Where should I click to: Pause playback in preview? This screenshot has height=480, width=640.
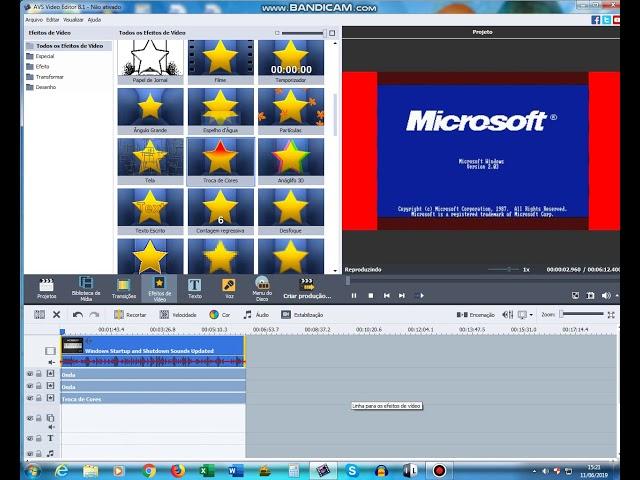tap(354, 296)
